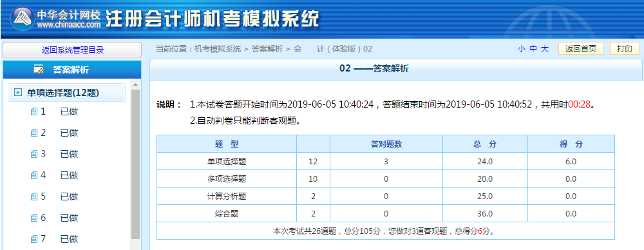Click the 打印 button

pyautogui.click(x=624, y=48)
